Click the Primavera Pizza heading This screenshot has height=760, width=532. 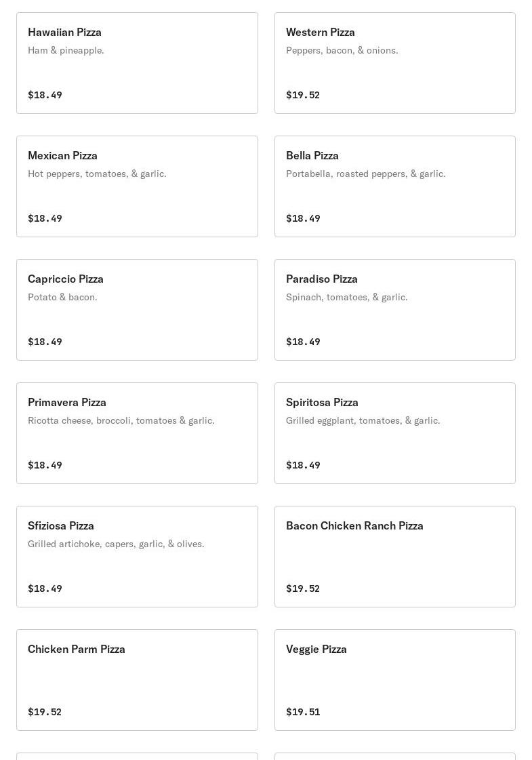pyautogui.click(x=67, y=402)
